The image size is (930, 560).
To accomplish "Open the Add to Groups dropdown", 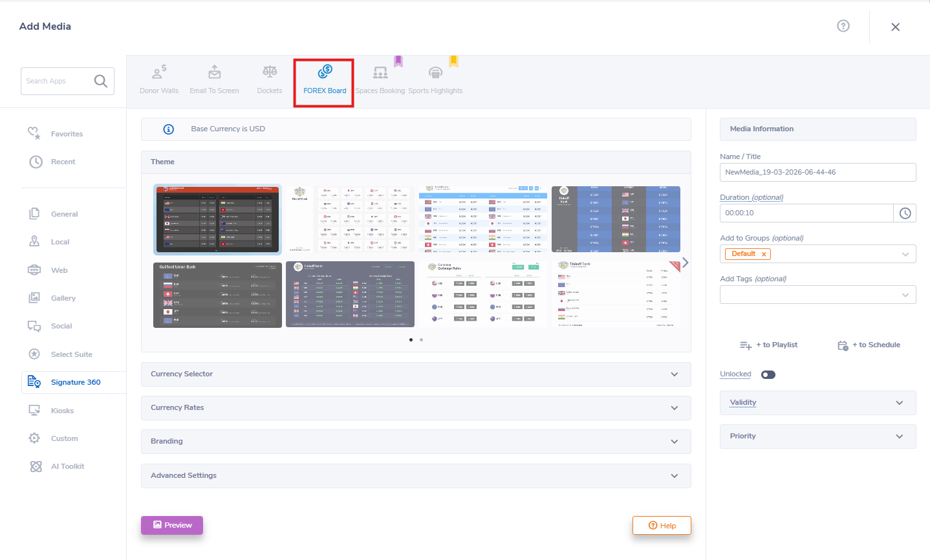I will tap(818, 254).
